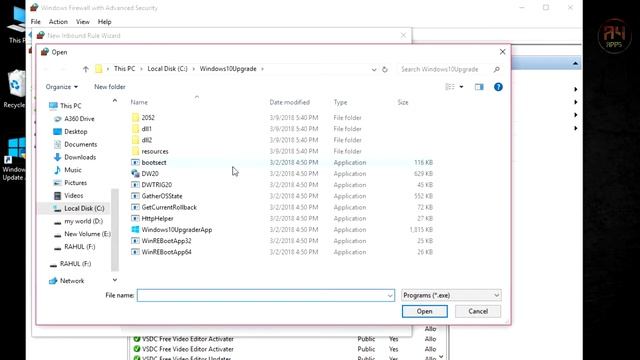Viewport: 640px width, 360px height.
Task: Select the HttpHelper application icon
Action: pos(135,218)
